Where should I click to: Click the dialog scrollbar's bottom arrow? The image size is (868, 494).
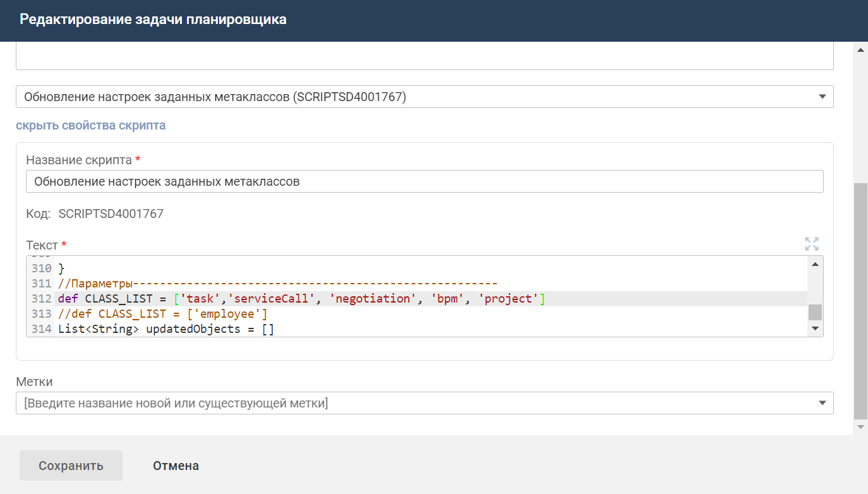point(860,427)
